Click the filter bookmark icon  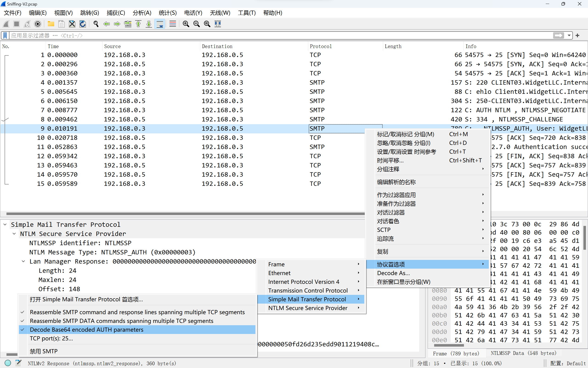coord(5,35)
